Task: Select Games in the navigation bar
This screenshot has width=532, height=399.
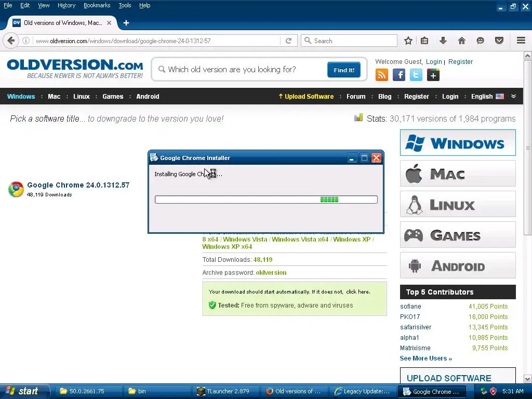Action: 113,96
